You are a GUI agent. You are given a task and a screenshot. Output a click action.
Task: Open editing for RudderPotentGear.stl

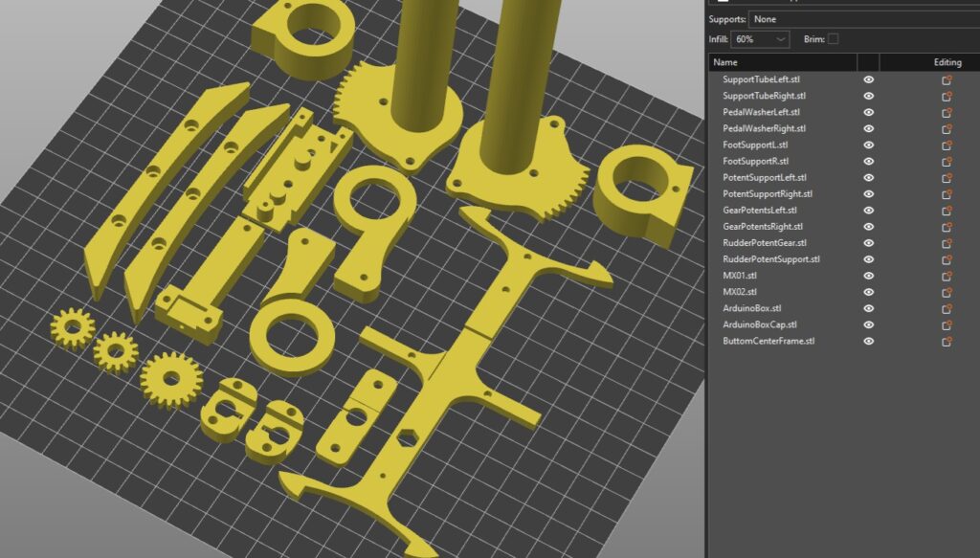pos(947,243)
